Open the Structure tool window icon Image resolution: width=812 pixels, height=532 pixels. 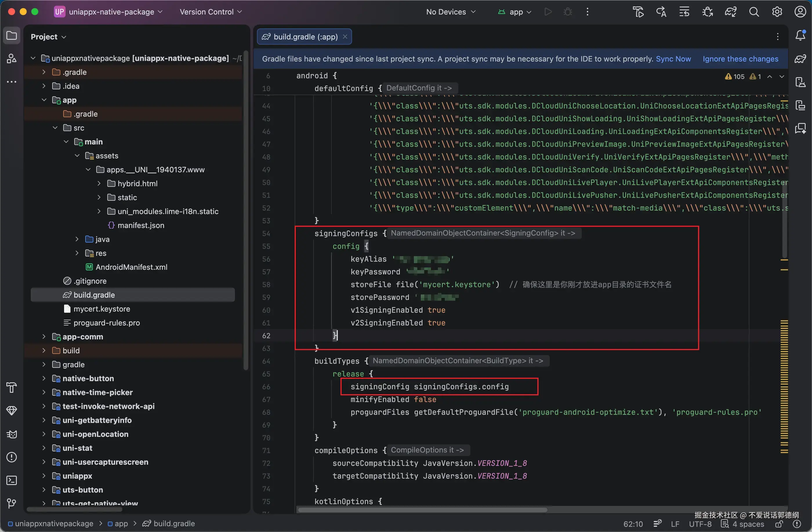12,58
